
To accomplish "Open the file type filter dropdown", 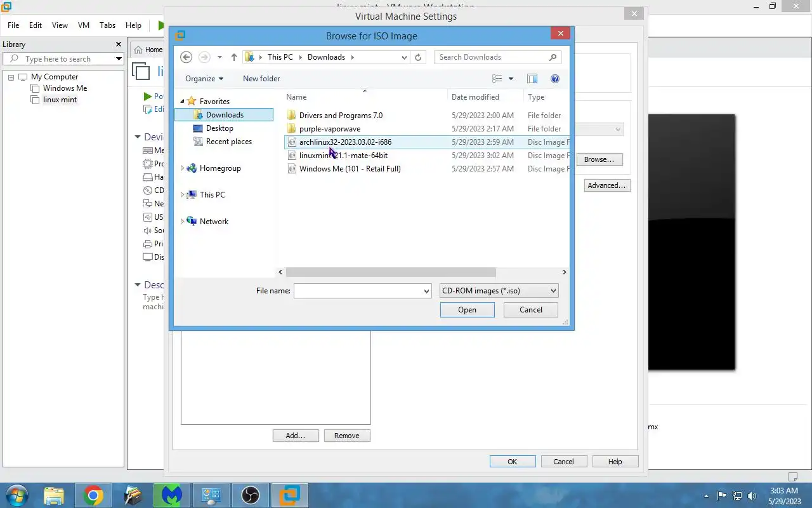I will pos(499,291).
